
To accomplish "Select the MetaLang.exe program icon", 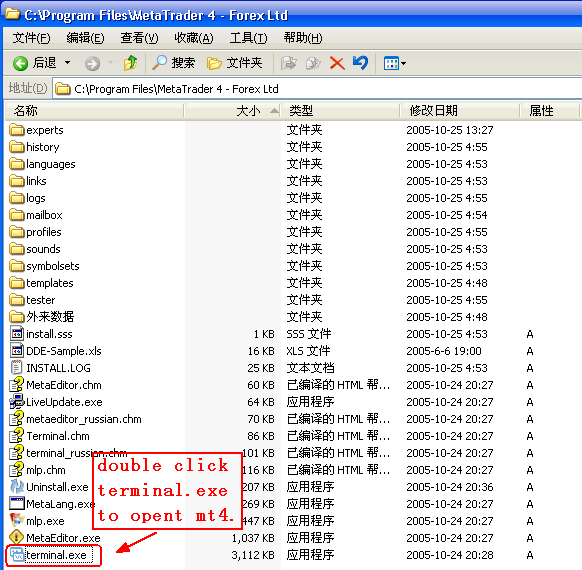I will tap(17, 504).
